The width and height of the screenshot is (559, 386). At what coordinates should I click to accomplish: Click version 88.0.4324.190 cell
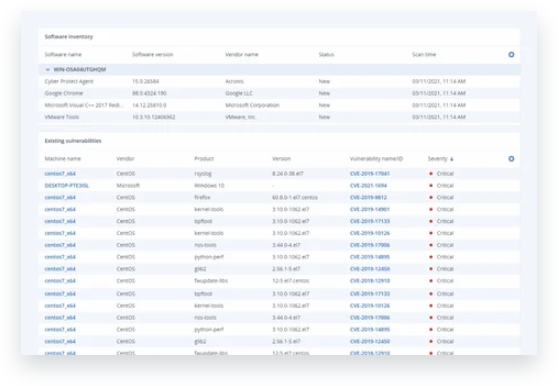pyautogui.click(x=149, y=93)
